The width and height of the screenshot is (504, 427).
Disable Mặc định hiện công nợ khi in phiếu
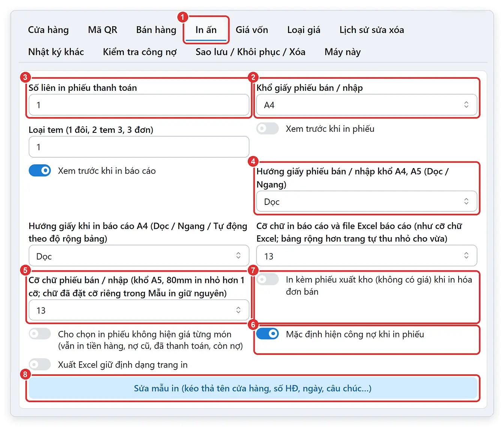[x=267, y=334]
